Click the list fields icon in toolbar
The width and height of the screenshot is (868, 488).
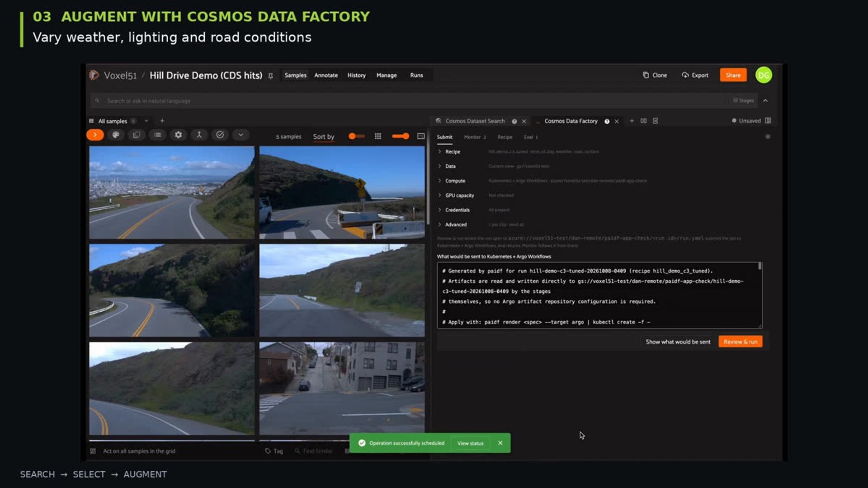click(x=157, y=135)
